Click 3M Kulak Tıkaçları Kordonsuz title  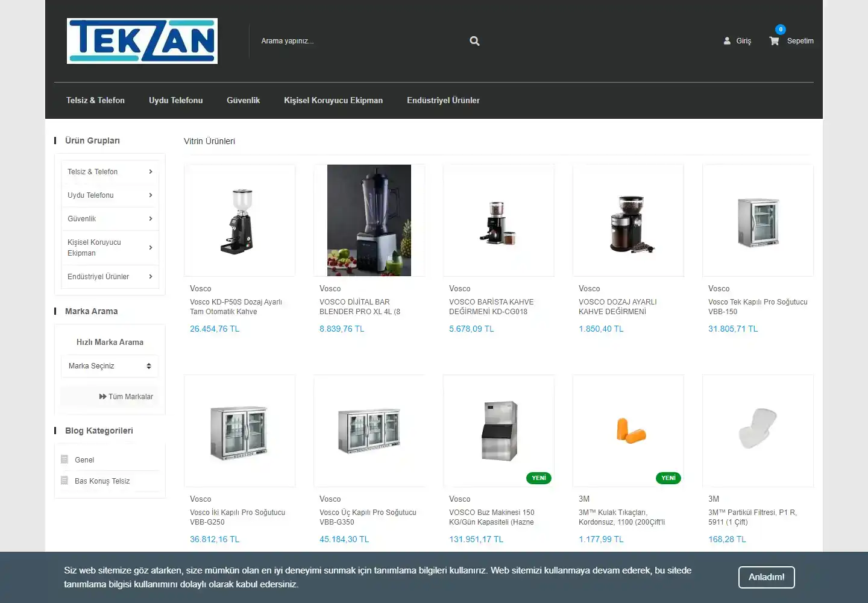click(622, 517)
